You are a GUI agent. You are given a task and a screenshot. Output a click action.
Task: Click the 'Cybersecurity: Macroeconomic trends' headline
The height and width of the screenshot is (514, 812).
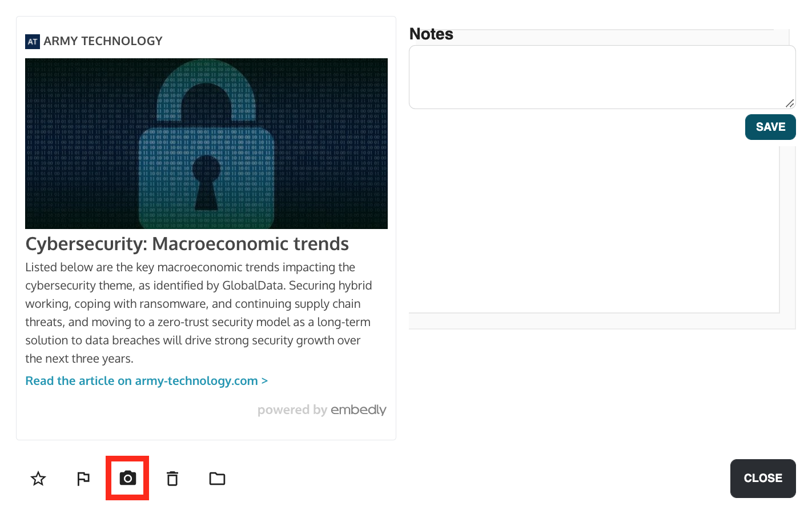tap(187, 244)
